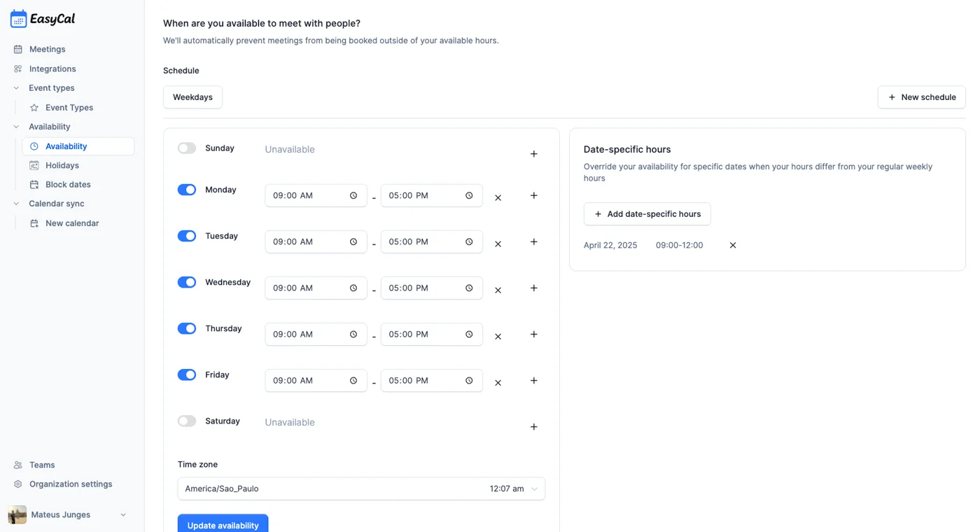Remove Wednesday's time slot
The height and width of the screenshot is (532, 980).
point(498,290)
